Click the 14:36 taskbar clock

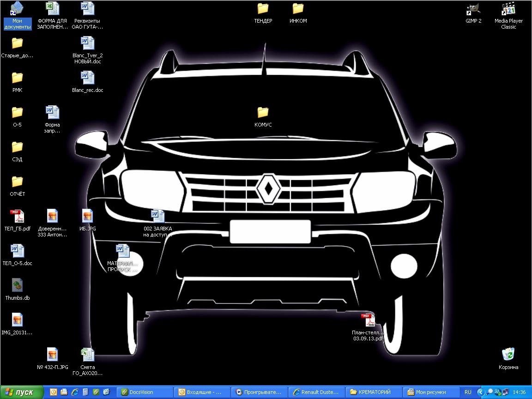click(x=520, y=392)
